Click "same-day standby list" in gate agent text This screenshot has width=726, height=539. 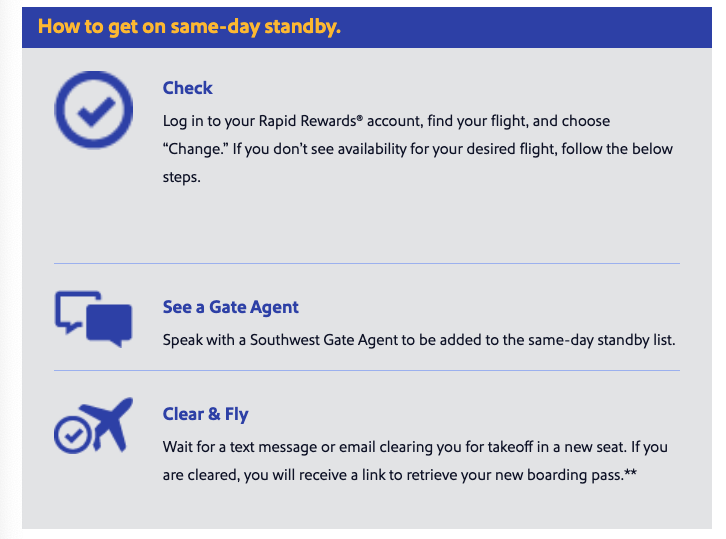click(602, 340)
